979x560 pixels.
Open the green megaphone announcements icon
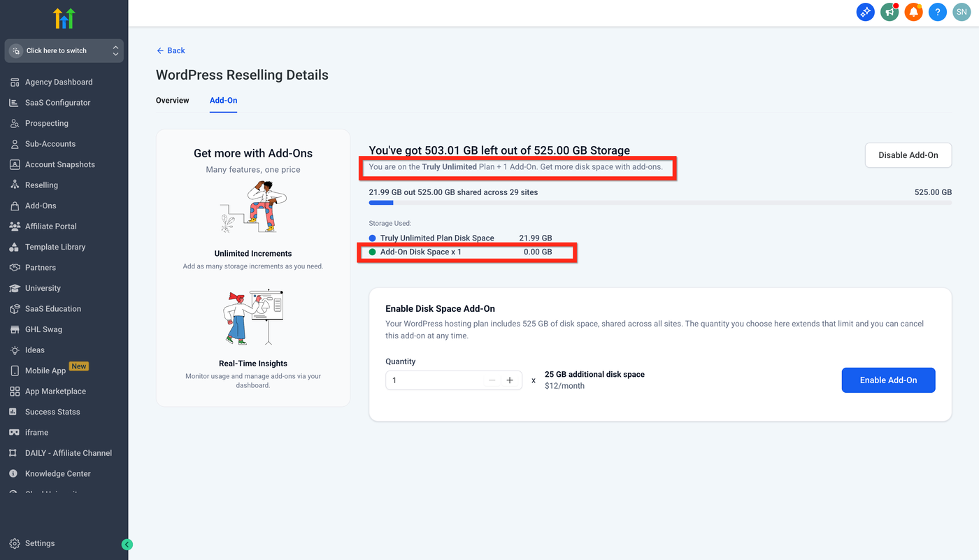point(889,12)
